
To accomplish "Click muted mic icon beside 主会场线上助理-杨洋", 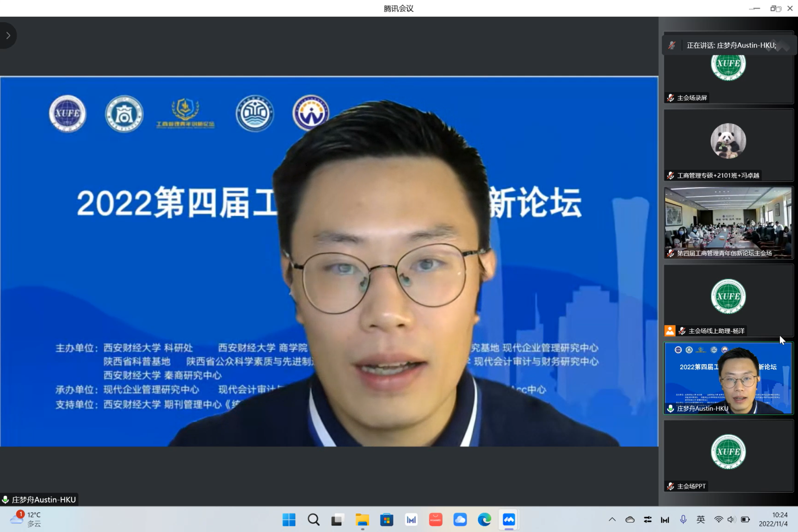I will [x=682, y=331].
